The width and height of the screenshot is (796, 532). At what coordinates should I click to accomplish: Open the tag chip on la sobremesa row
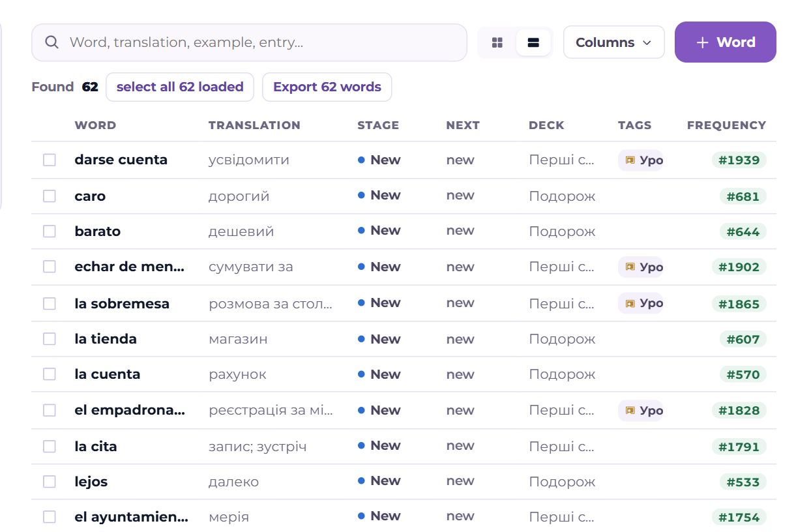641,303
